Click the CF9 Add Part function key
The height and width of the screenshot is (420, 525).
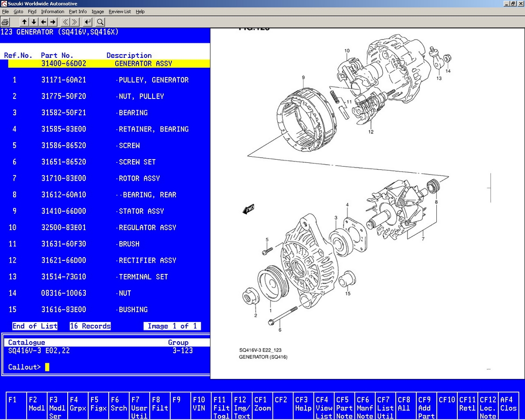(426, 406)
